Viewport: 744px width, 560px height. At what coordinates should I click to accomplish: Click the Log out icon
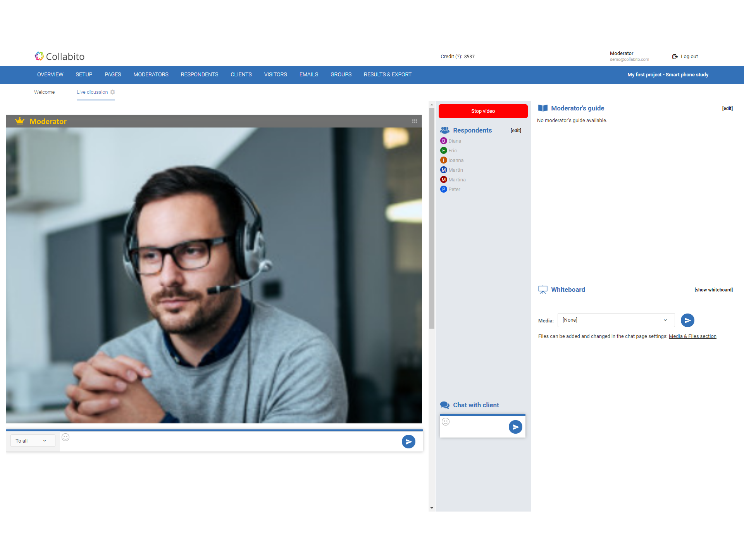[x=675, y=57]
